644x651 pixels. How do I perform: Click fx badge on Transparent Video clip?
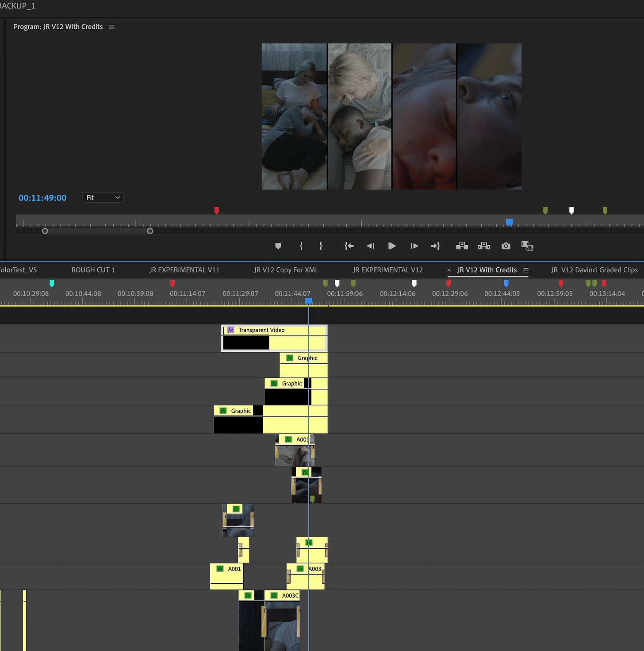pyautogui.click(x=230, y=330)
